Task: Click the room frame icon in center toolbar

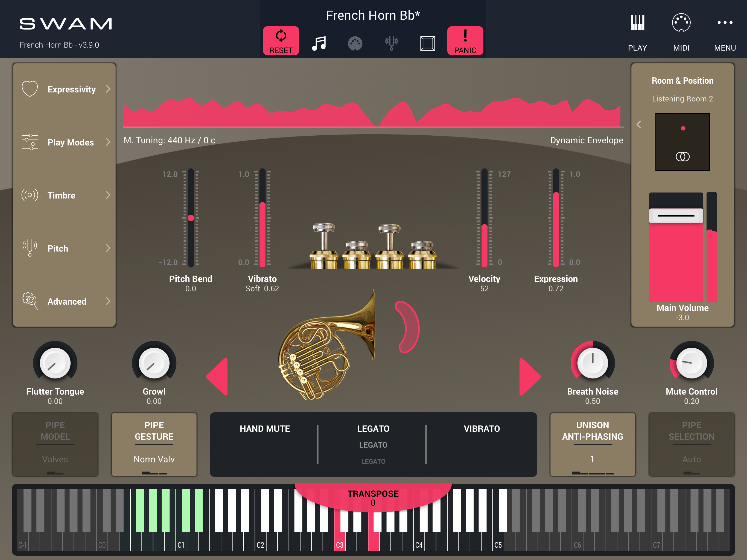Action: 428,43
